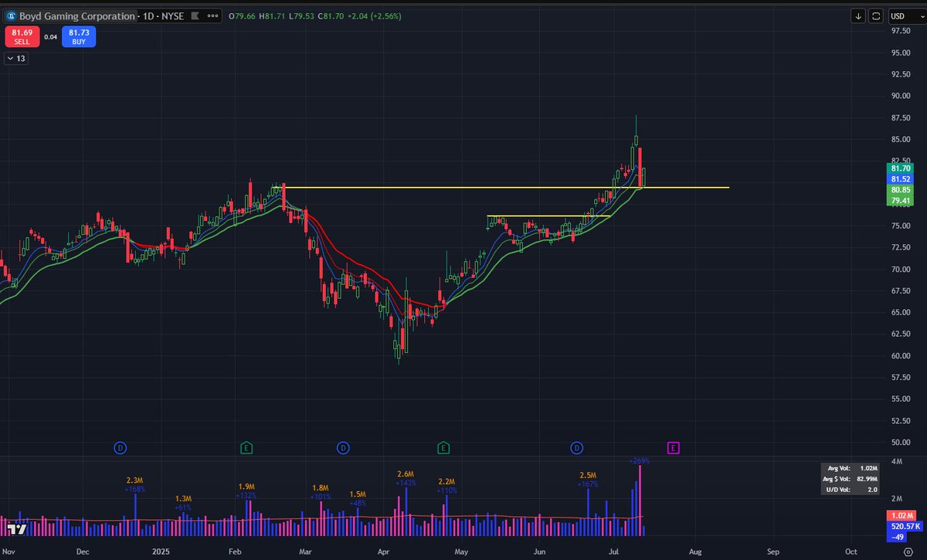Click the 97.50 price axis label
927x560 pixels.
(x=901, y=31)
